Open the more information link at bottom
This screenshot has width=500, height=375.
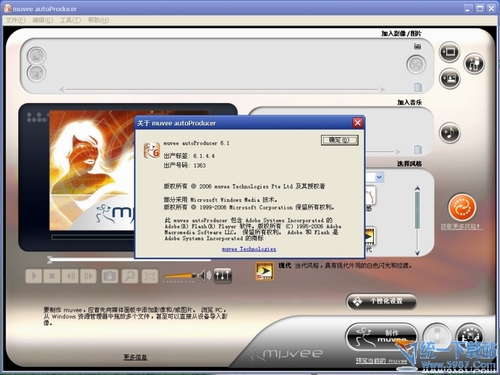click(135, 357)
